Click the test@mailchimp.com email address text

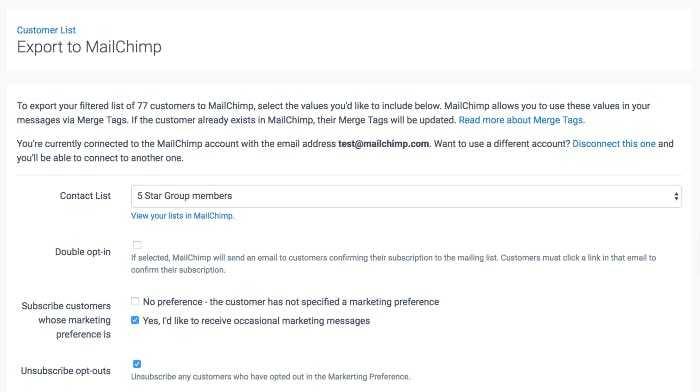click(x=383, y=144)
